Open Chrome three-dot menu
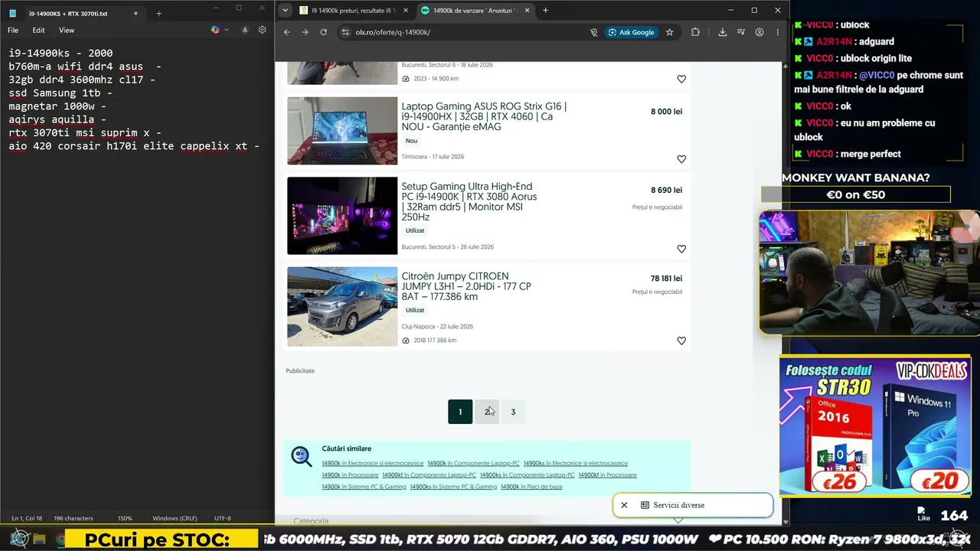 [778, 32]
